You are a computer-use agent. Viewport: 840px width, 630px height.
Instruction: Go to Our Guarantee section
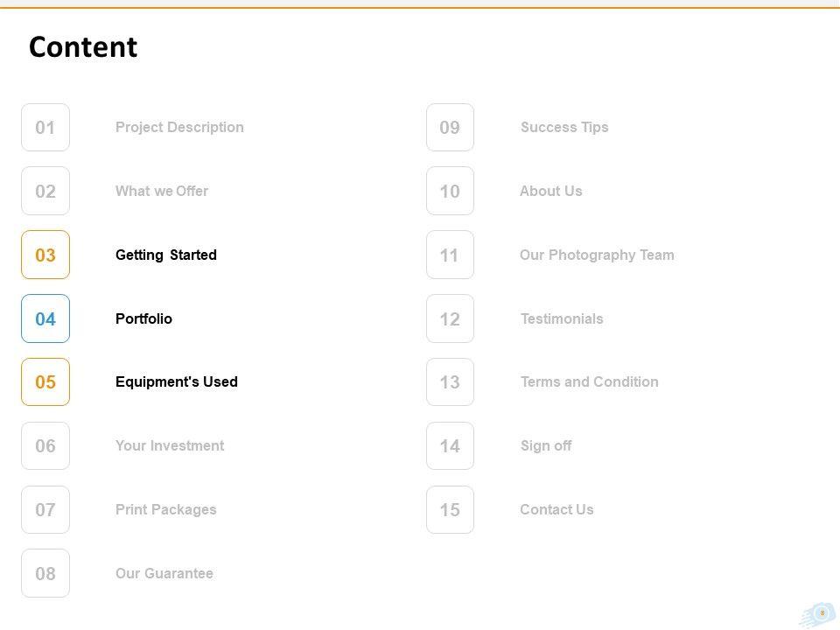[x=164, y=573]
